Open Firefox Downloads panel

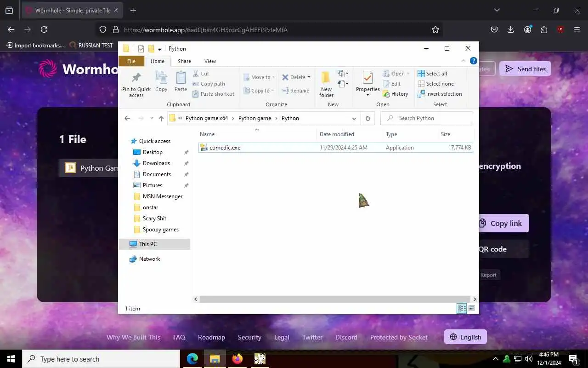tap(511, 29)
